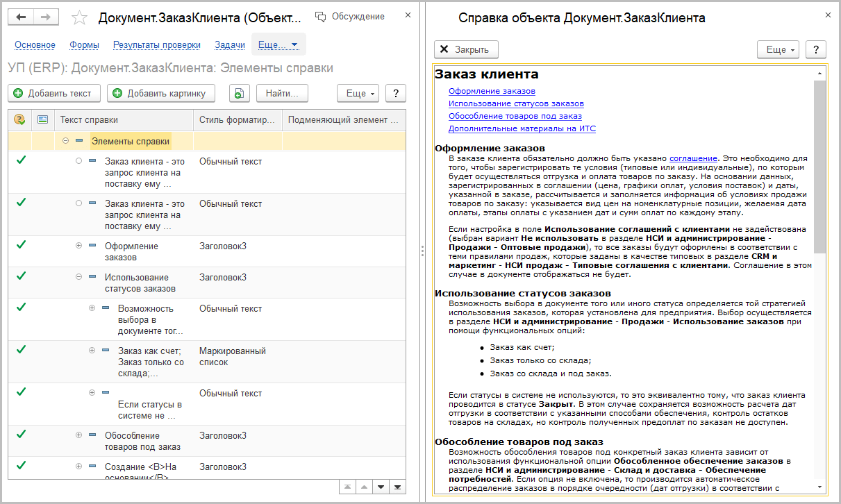Click the back navigation arrow

[x=22, y=17]
